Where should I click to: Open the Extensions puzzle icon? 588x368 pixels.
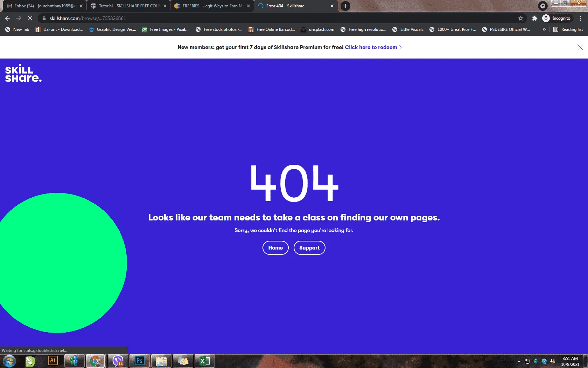534,18
